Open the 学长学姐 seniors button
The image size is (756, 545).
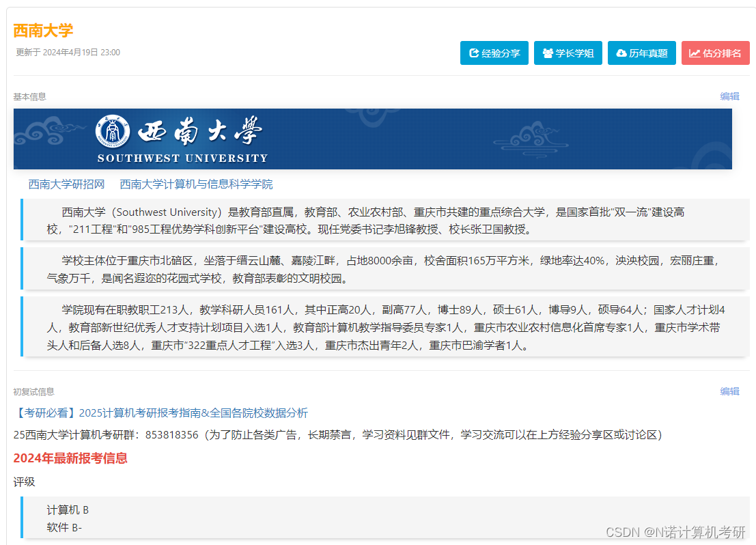(x=568, y=53)
